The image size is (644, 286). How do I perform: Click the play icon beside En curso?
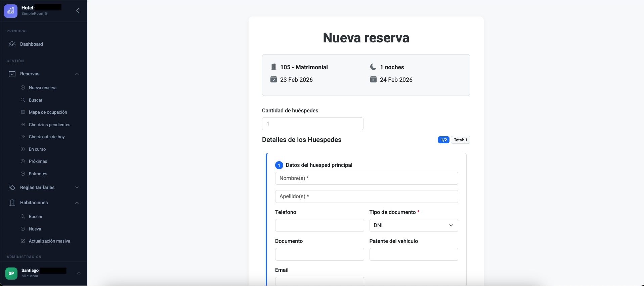click(23, 149)
